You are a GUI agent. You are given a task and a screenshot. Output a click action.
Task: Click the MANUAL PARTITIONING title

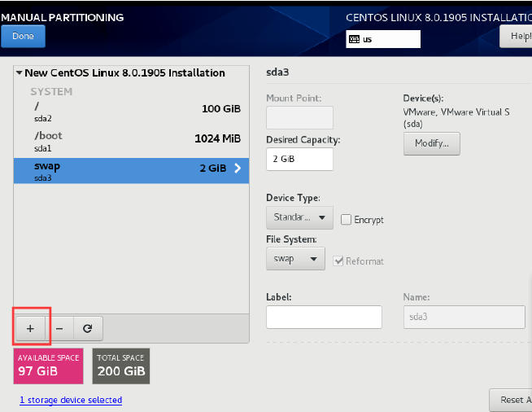click(x=63, y=17)
